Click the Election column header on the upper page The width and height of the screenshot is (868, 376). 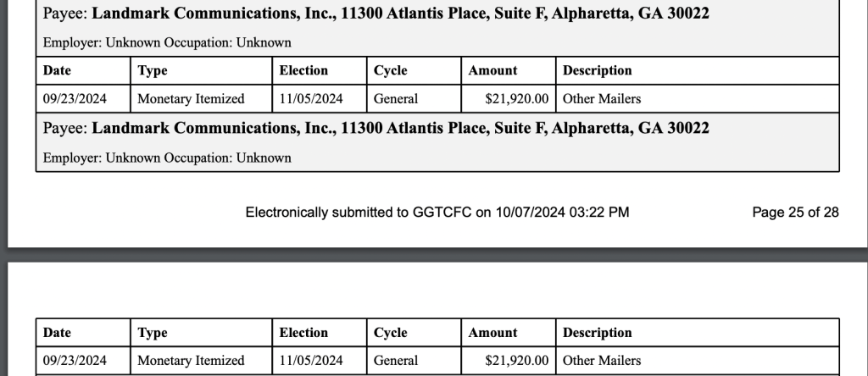(x=303, y=70)
